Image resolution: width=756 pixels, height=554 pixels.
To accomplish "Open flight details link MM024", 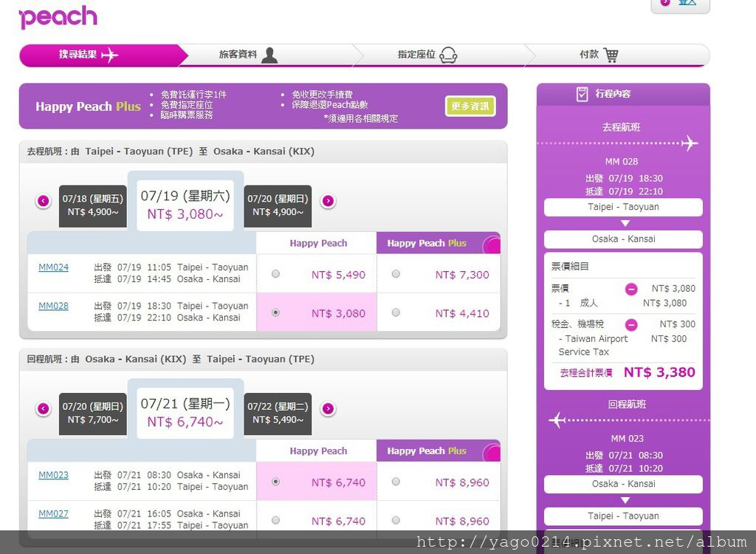I will click(53, 267).
